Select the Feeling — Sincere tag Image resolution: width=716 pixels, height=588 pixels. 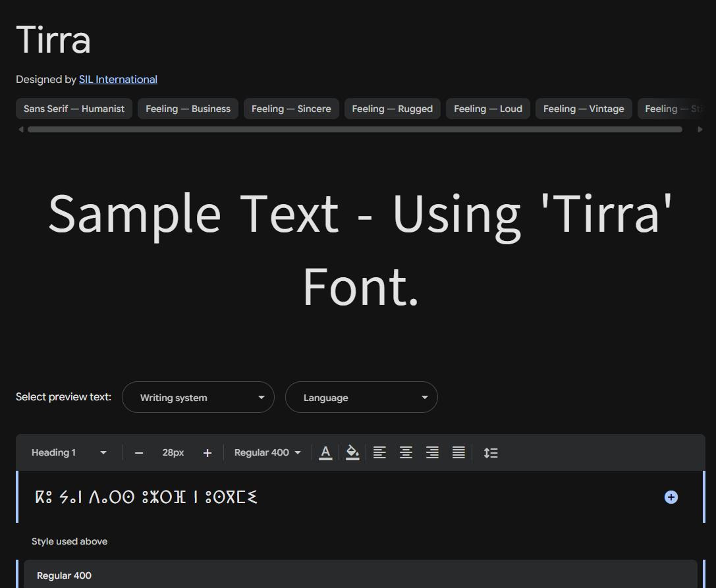pos(291,109)
